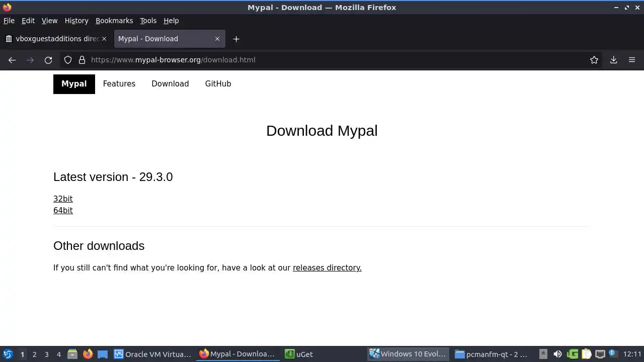The image size is (644, 362).
Task: Open site security padlock info
Action: [82, 60]
